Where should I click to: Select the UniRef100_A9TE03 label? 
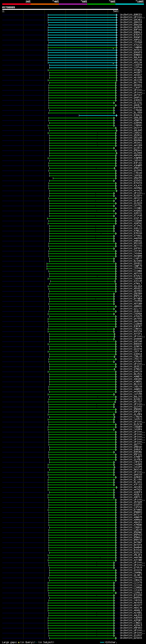pos(131,50)
